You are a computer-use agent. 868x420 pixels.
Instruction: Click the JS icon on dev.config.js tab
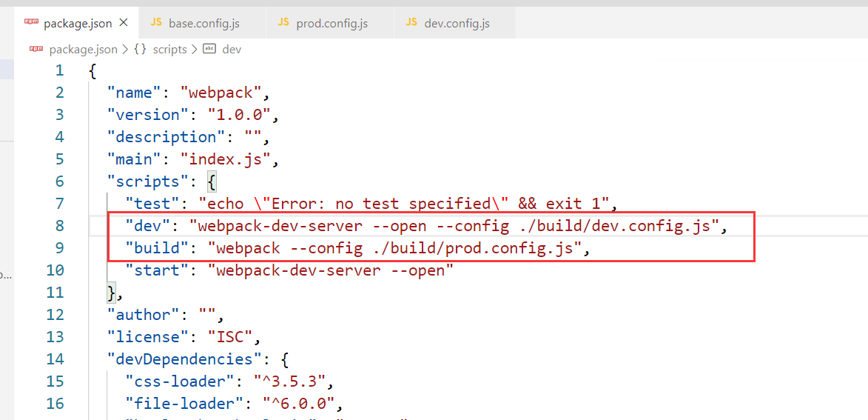411,23
